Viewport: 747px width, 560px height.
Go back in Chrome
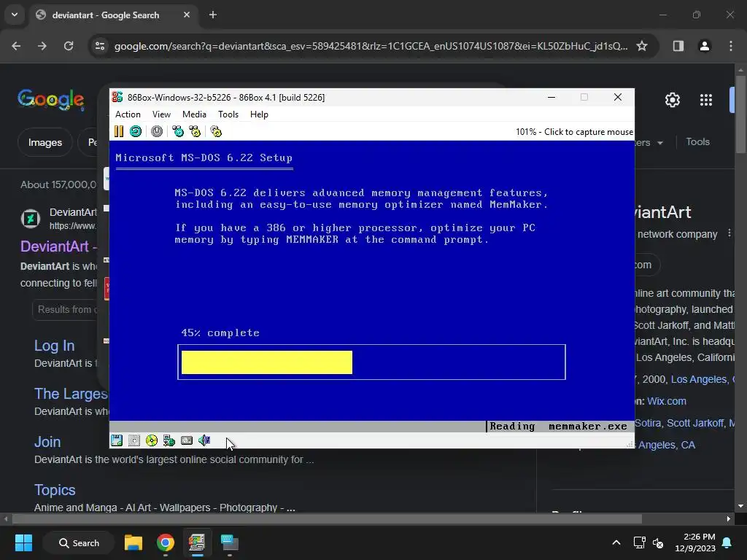[x=16, y=46]
